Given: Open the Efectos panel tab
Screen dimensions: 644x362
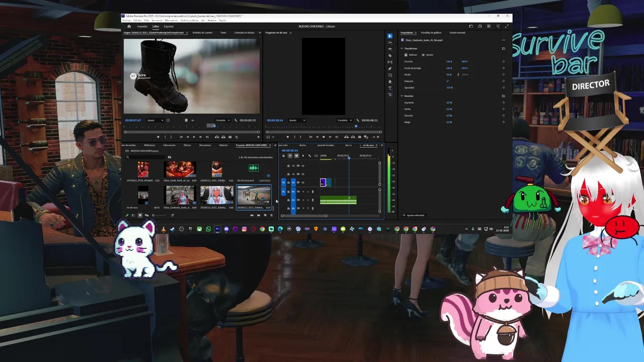Looking at the screenshot, I should click(x=187, y=145).
